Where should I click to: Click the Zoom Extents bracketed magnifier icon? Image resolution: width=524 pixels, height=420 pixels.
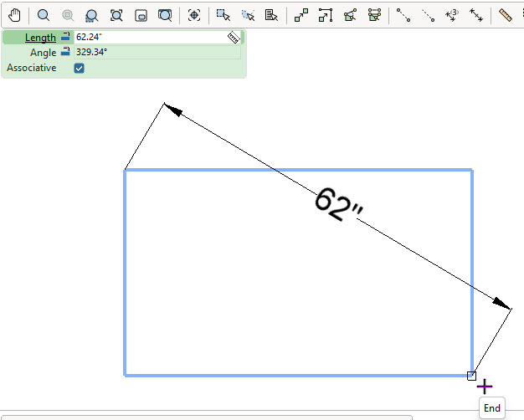pos(116,15)
